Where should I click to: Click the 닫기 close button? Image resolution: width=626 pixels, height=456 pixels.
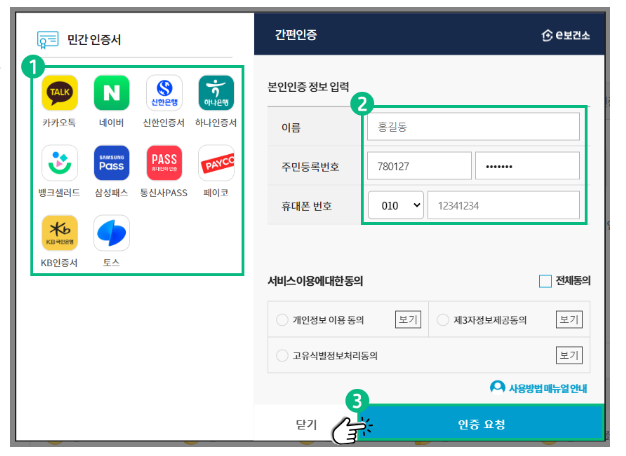[306, 424]
